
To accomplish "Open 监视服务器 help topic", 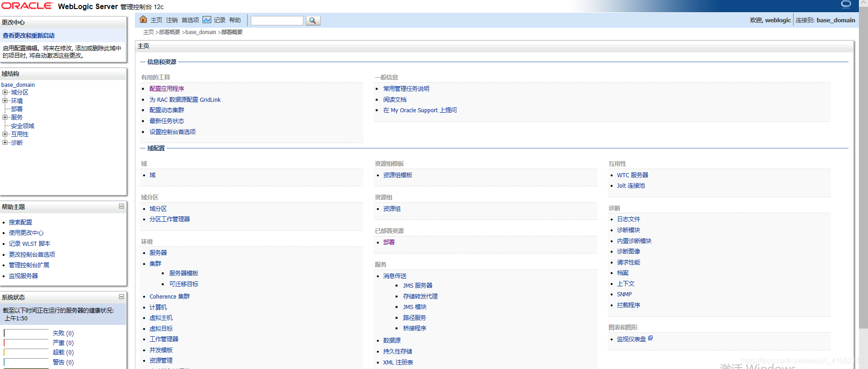I will tap(23, 276).
